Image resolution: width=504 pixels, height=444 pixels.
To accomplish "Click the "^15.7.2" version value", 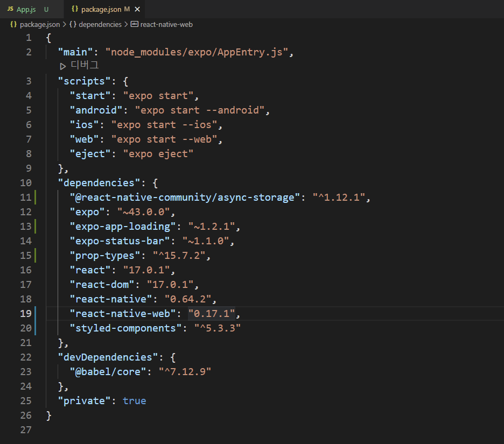I will coord(179,256).
